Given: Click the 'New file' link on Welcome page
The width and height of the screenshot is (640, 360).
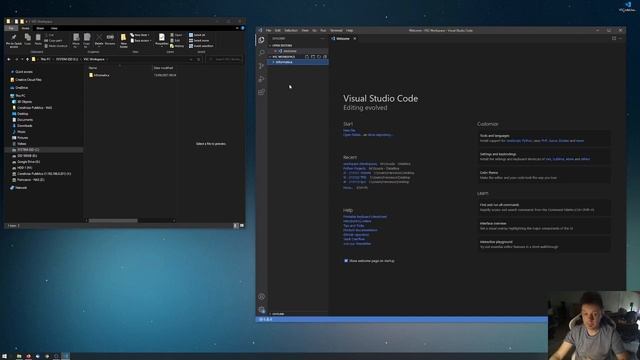Looking at the screenshot, I should click(349, 130).
